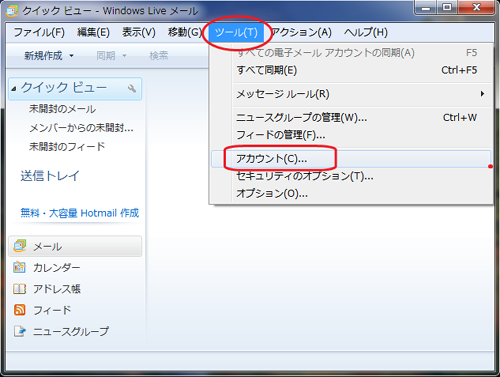Expand the 新規作成 dropdown arrow
The height and width of the screenshot is (377, 500).
tap(71, 56)
